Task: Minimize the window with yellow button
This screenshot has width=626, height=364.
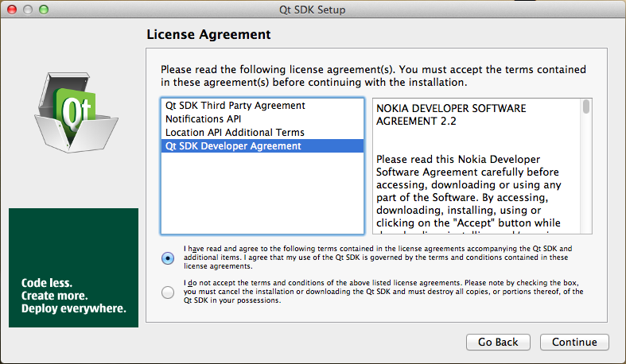Action: 27,9
